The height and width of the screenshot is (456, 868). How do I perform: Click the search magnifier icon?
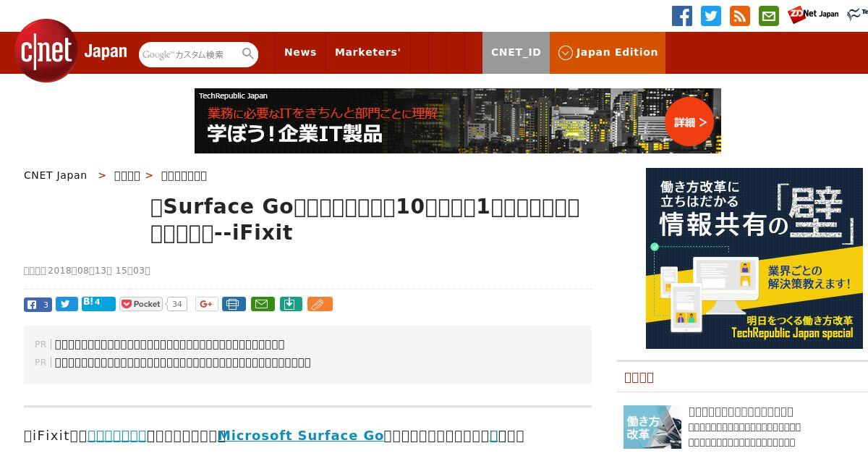click(248, 54)
